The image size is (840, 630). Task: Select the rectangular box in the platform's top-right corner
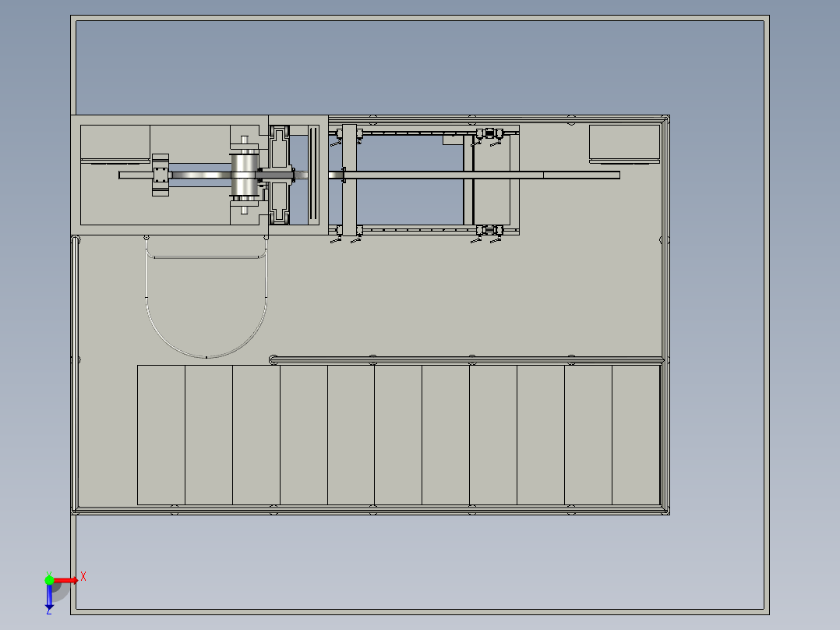point(624,143)
